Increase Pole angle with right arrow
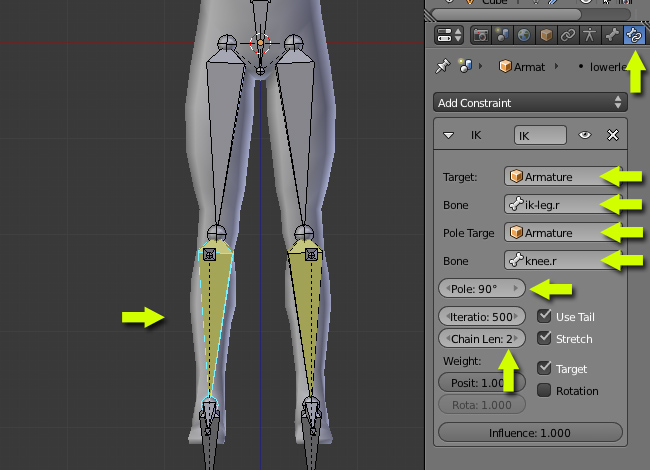The image size is (650, 470). 516,288
